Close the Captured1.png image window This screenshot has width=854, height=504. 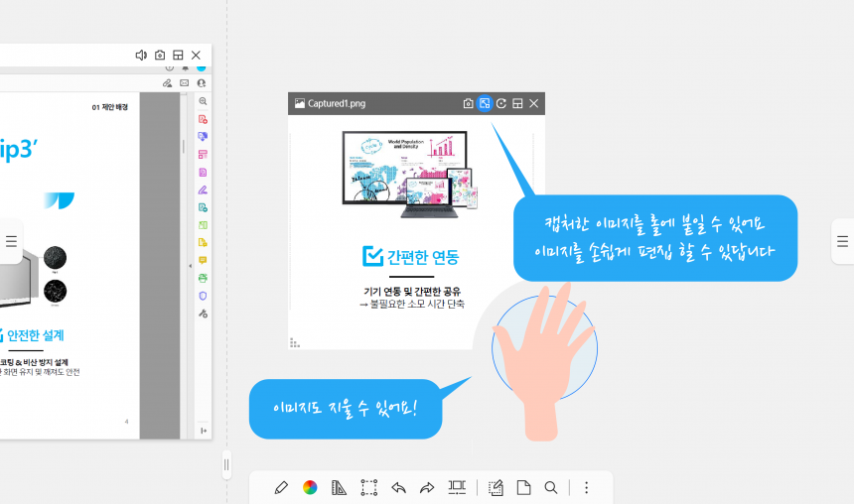point(534,103)
